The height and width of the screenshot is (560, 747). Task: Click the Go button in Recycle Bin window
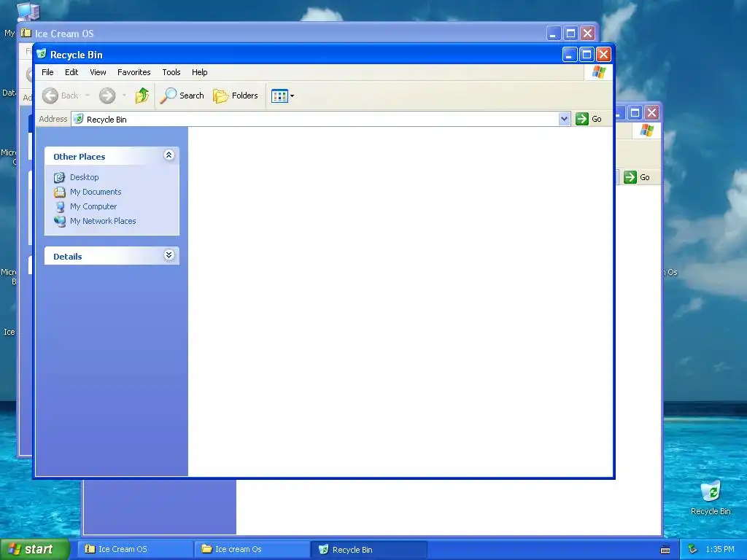point(589,119)
